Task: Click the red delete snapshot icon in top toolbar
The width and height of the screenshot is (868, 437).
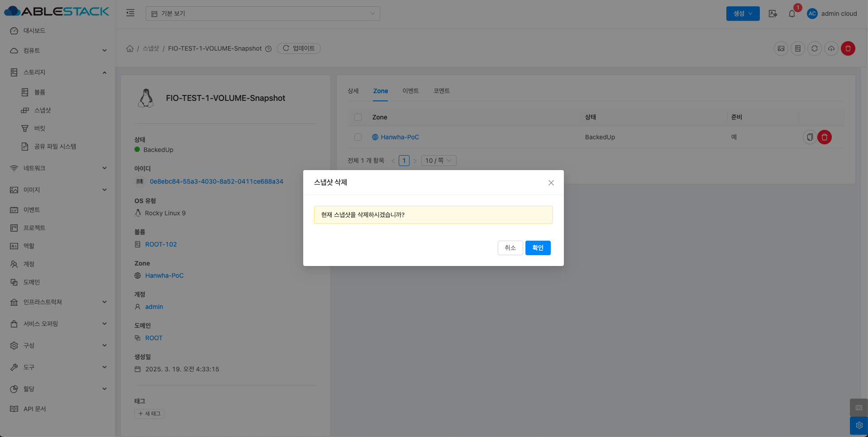Action: 848,48
